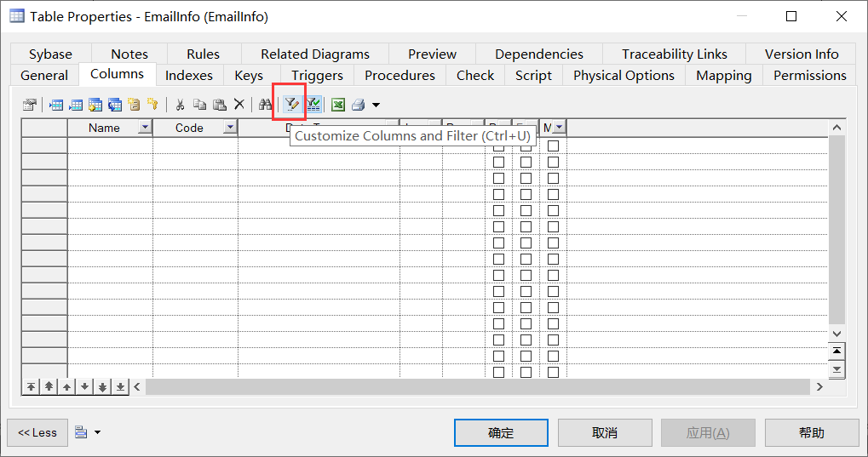
Task: Click the Paste clipboard icon
Action: (x=219, y=104)
